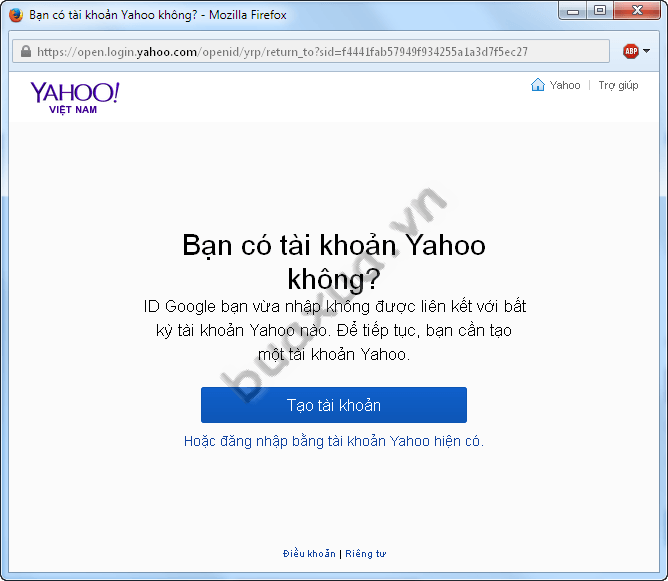Click the Yahoo home house icon
668x581 pixels.
pos(538,85)
